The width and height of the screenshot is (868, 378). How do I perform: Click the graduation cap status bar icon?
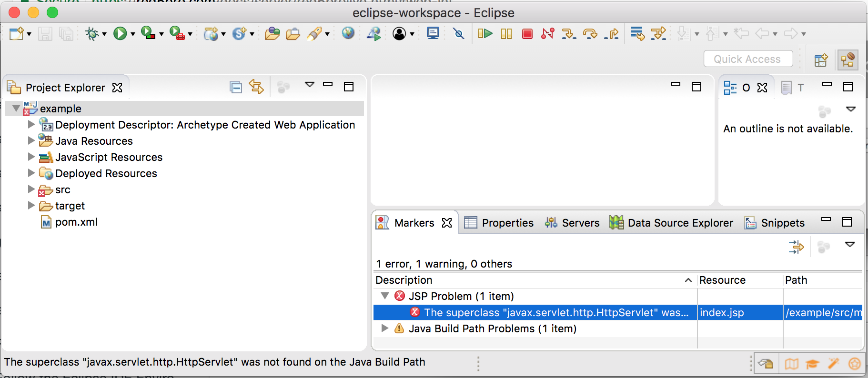(x=812, y=364)
